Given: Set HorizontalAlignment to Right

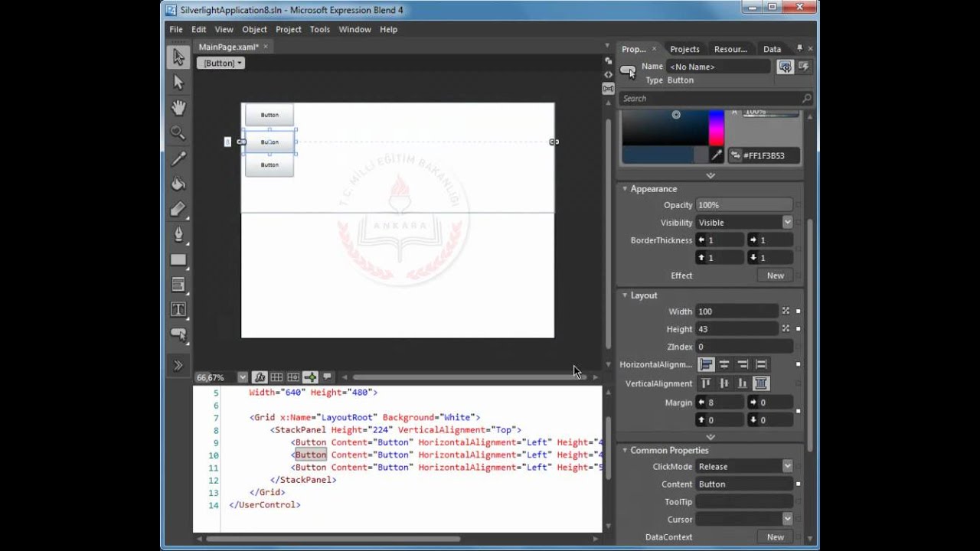Looking at the screenshot, I should pos(743,365).
